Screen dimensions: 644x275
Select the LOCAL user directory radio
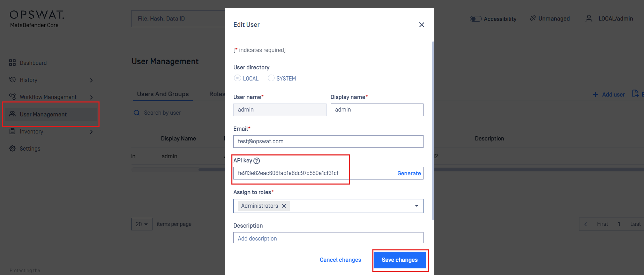coord(237,78)
